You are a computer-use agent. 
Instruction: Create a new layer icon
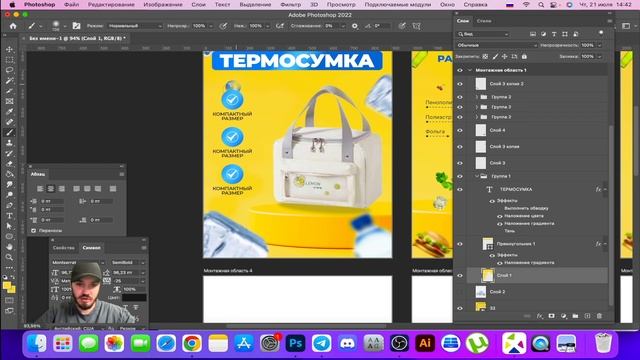(587, 316)
